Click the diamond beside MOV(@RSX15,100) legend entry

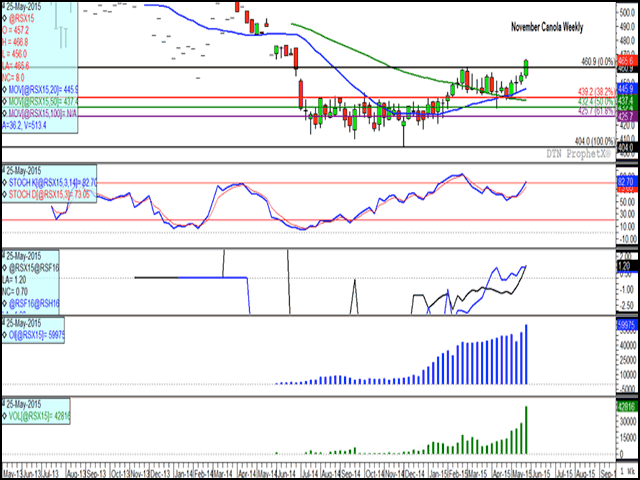4,112
